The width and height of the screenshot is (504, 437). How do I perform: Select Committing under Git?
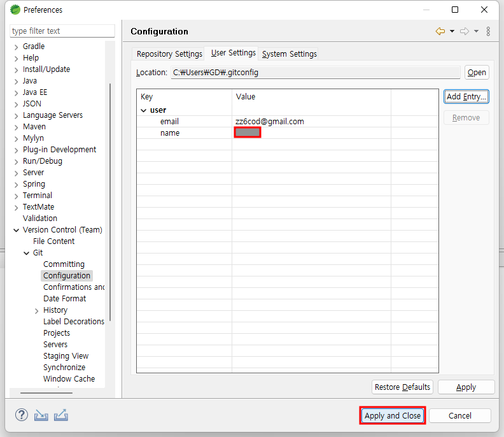coord(64,264)
